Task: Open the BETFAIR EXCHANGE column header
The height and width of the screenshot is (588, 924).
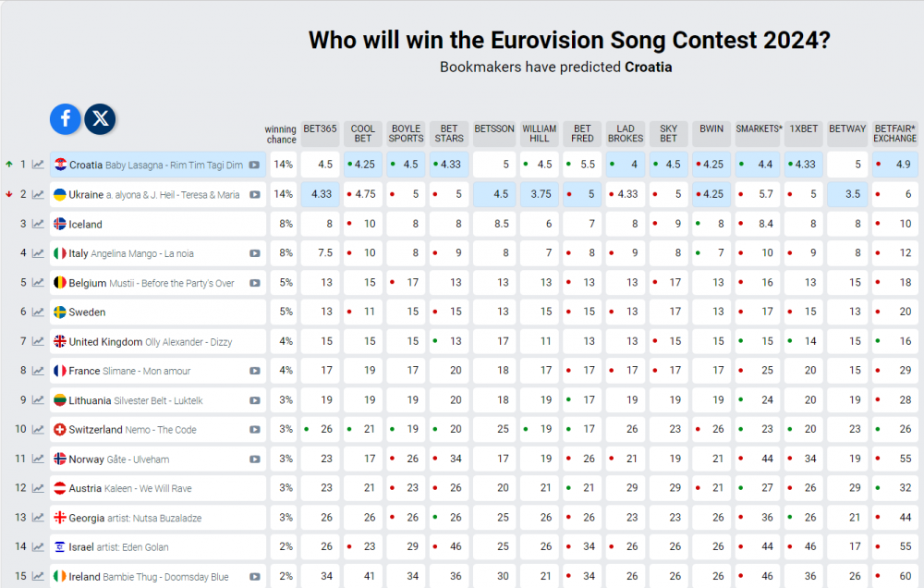Action: pos(895,133)
